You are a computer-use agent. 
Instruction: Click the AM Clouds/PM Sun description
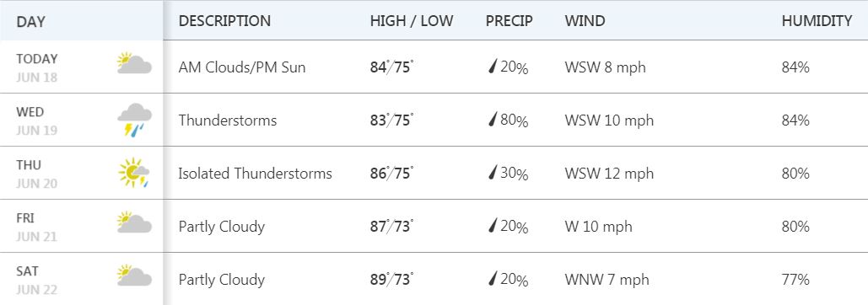pos(242,67)
